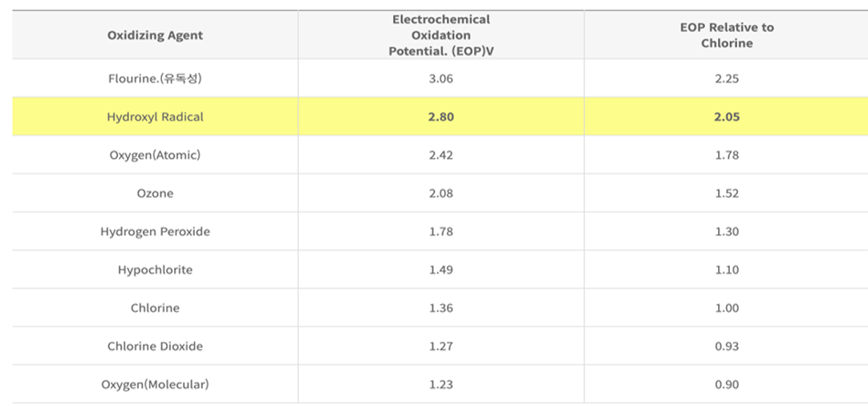The width and height of the screenshot is (868, 406).
Task: Click the Ozone row label
Action: [x=155, y=193]
